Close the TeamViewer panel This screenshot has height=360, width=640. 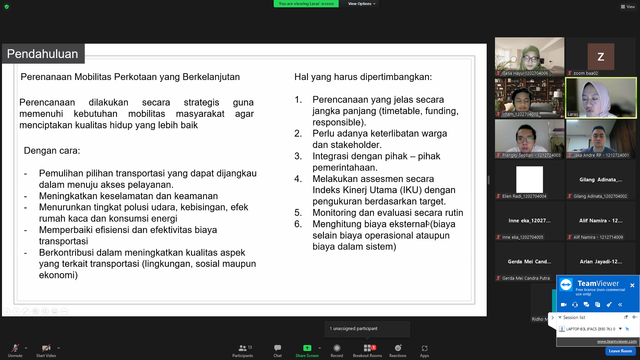click(632, 285)
